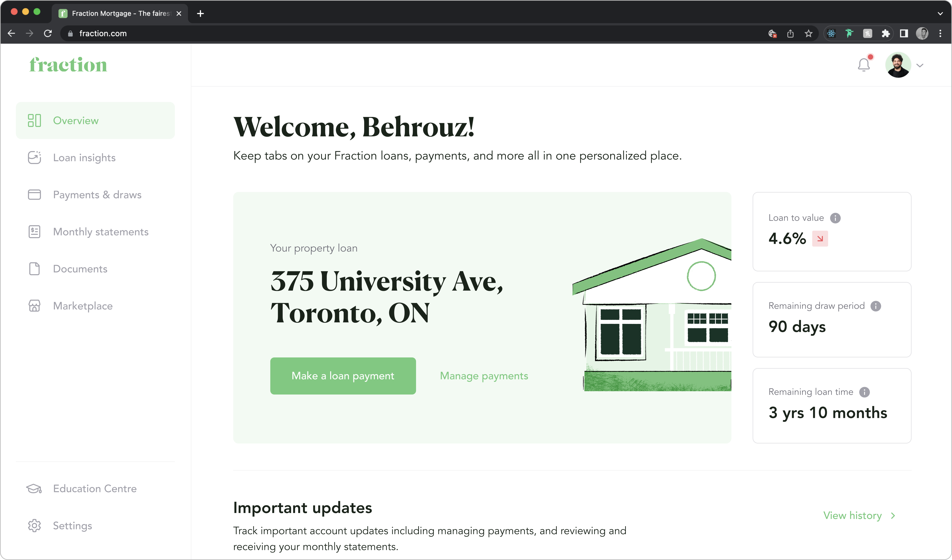Click the Payments card icon

[34, 195]
